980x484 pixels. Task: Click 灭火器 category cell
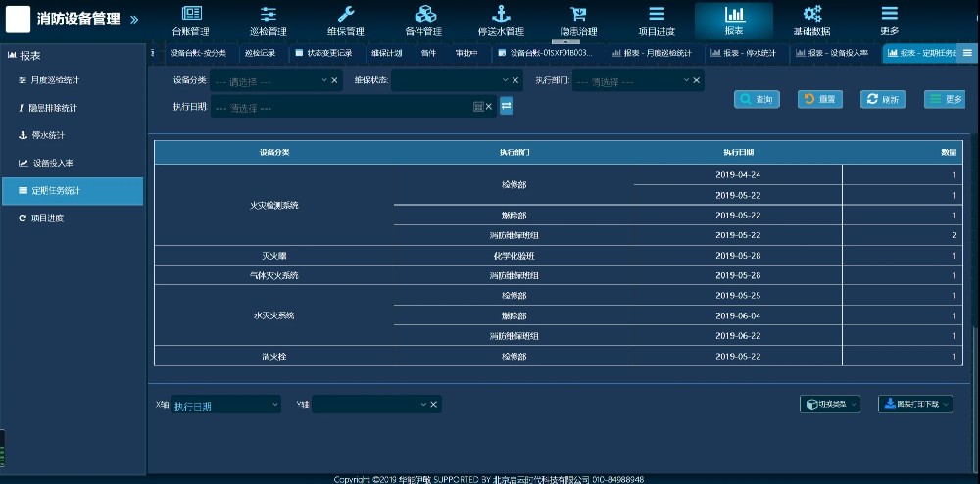273,256
